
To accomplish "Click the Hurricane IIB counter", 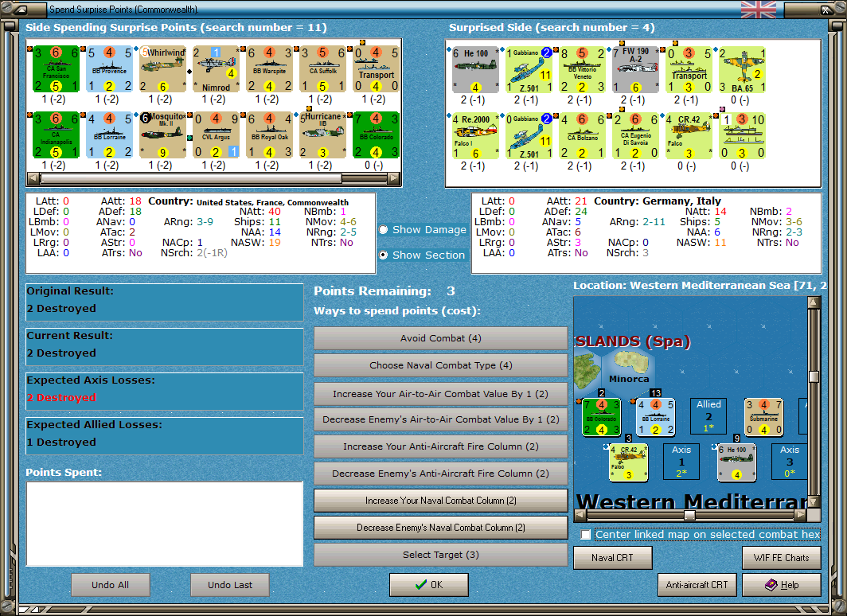I will point(323,135).
